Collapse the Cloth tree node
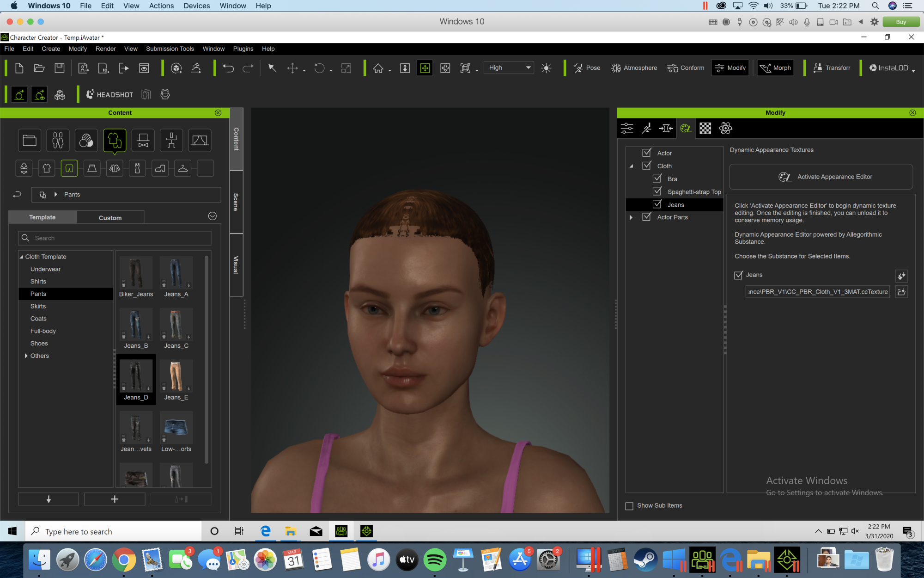The height and width of the screenshot is (578, 924). [x=632, y=166]
